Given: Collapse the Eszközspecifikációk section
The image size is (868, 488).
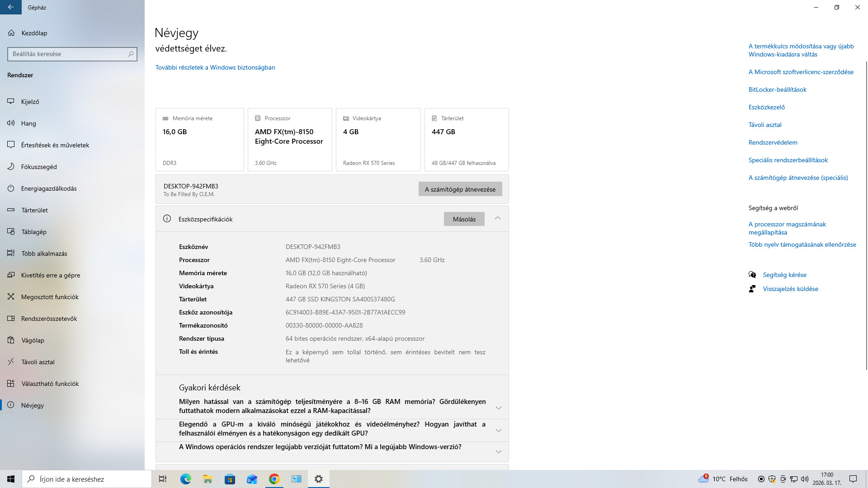Looking at the screenshot, I should (497, 219).
